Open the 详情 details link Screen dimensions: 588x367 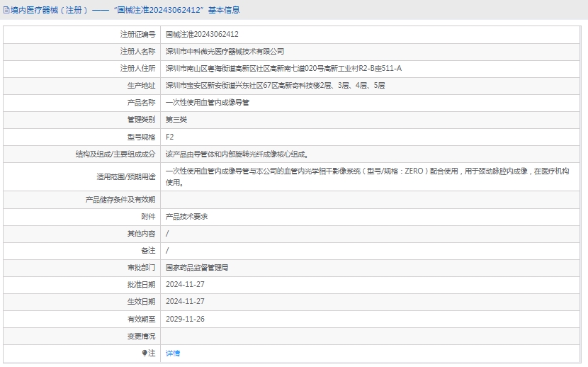click(x=173, y=353)
